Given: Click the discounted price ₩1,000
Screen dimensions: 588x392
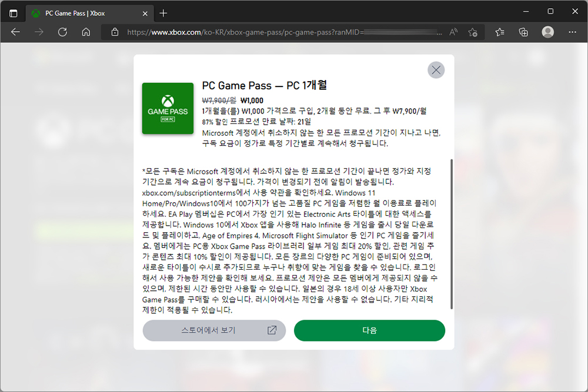Looking at the screenshot, I should click(x=252, y=100).
